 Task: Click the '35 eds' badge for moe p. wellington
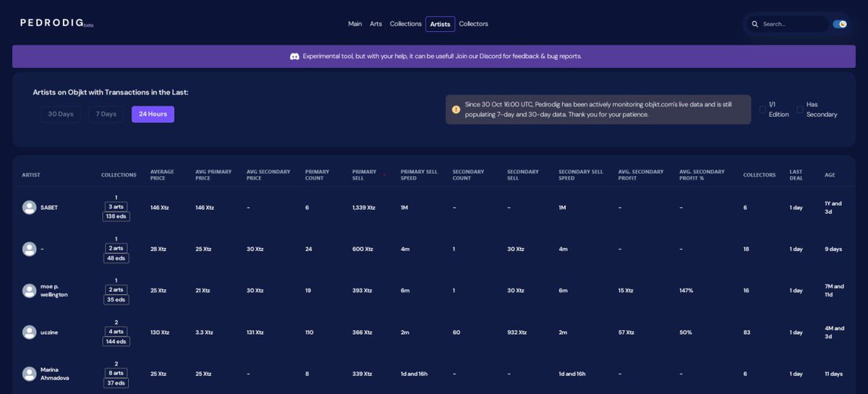coord(116,300)
